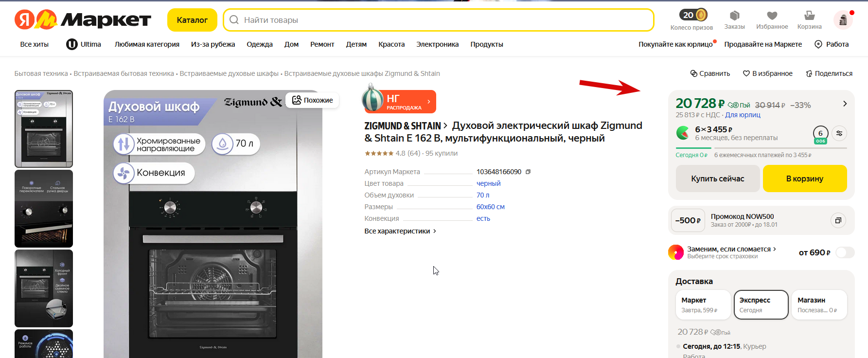Screen dimensions: 868x358
Task: Expand Заменим, если сломается details
Action: tap(731, 249)
